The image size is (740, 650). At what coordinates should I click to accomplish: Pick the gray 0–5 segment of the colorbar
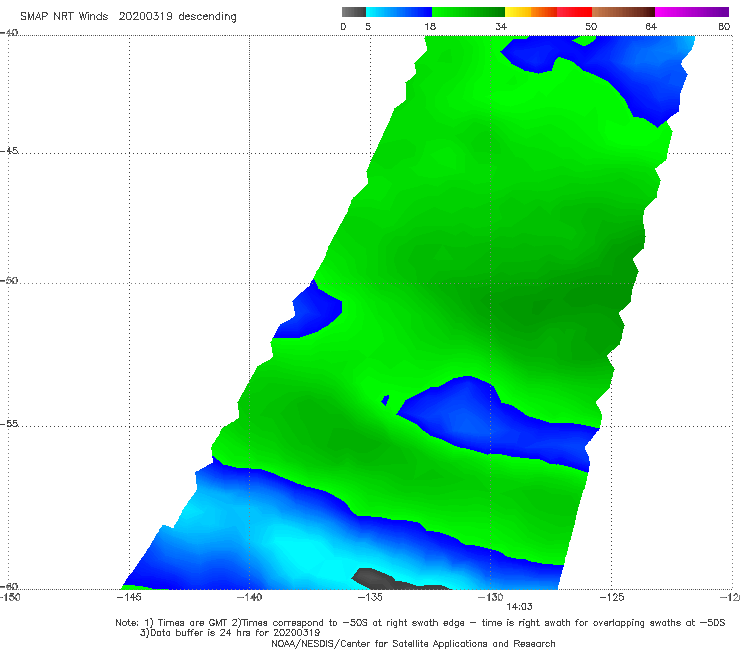click(353, 12)
